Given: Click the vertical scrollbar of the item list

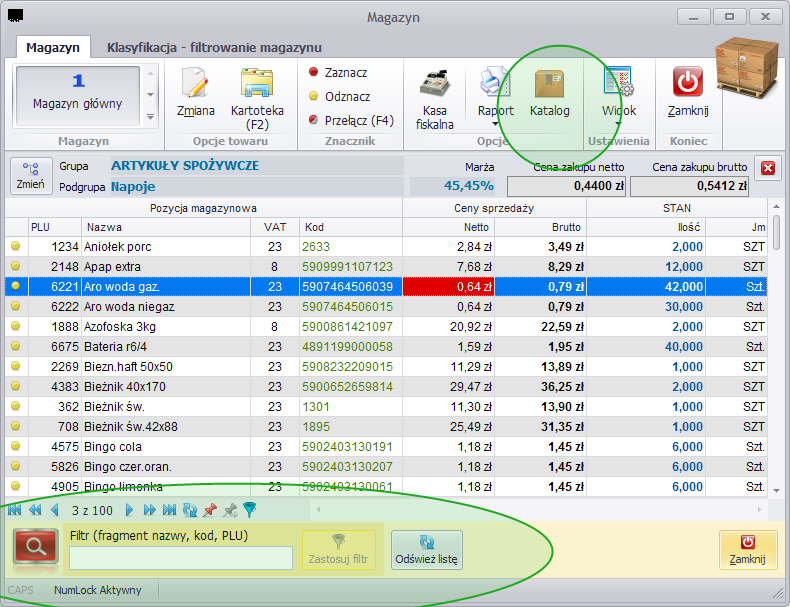Looking at the screenshot, I should (x=776, y=348).
